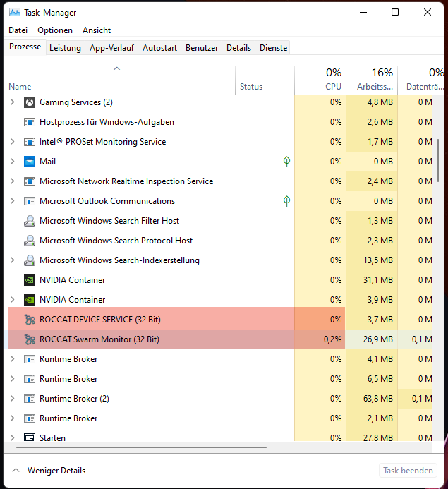Open the Datei menu
This screenshot has width=448, height=489.
(18, 30)
